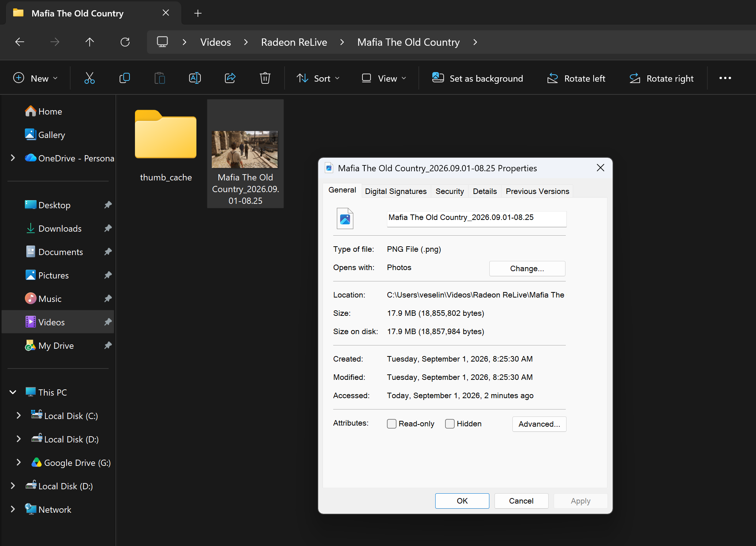Expand Local Disk (D:) under This PC
Viewport: 756px width, 546px height.
click(19, 439)
